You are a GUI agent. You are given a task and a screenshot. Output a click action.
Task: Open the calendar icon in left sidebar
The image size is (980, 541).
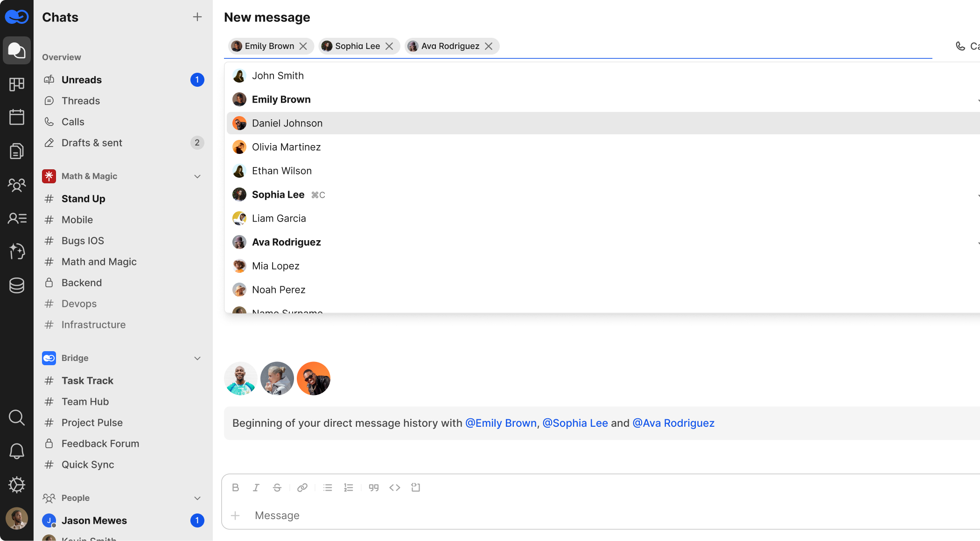pyautogui.click(x=17, y=117)
